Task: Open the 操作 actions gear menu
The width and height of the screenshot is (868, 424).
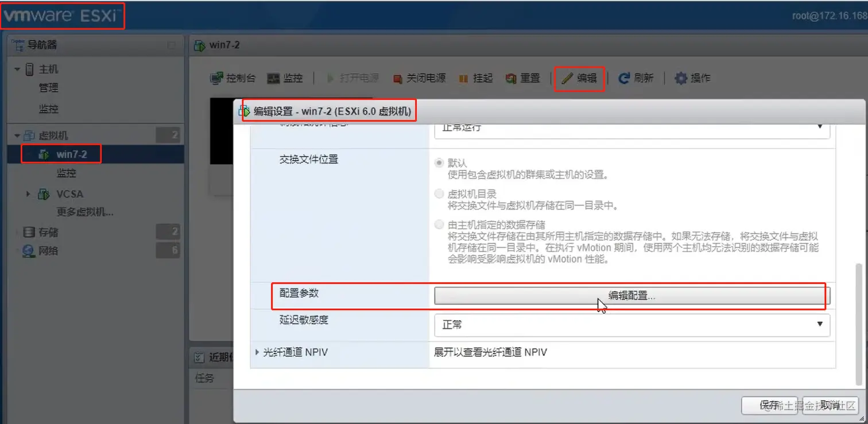Action: click(x=692, y=78)
